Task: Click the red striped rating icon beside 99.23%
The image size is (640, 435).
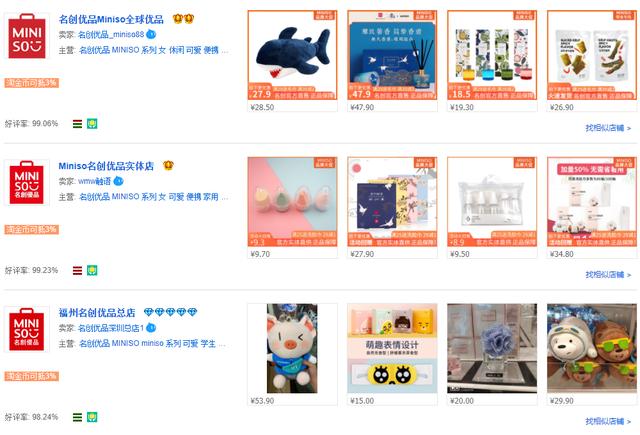Action: coord(77,271)
